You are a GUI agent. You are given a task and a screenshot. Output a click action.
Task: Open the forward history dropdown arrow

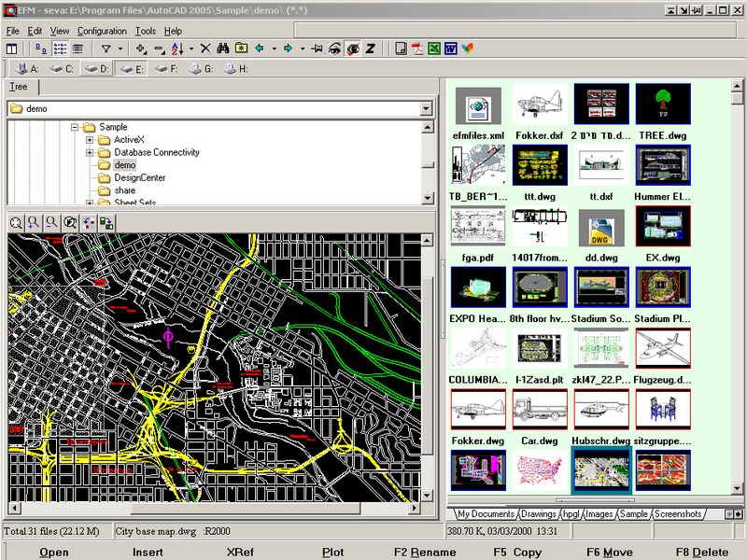[302, 49]
